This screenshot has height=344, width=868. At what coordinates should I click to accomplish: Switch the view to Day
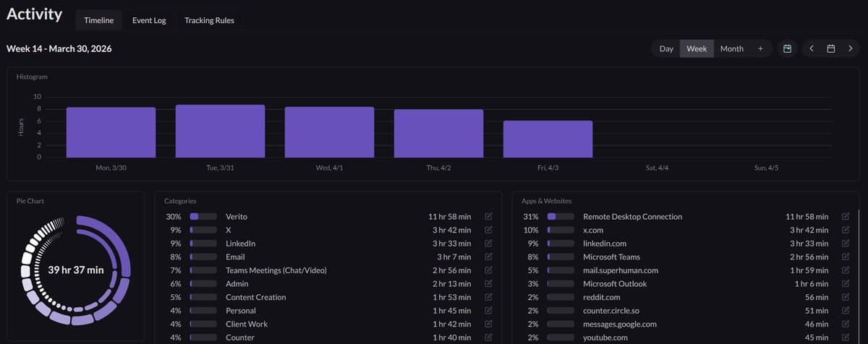click(x=666, y=48)
